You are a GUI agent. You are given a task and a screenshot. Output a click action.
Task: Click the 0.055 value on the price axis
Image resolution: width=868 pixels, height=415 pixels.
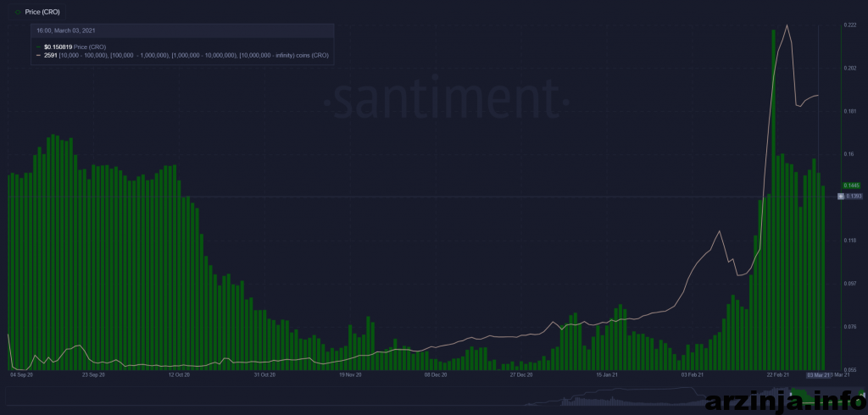pyautogui.click(x=850, y=369)
